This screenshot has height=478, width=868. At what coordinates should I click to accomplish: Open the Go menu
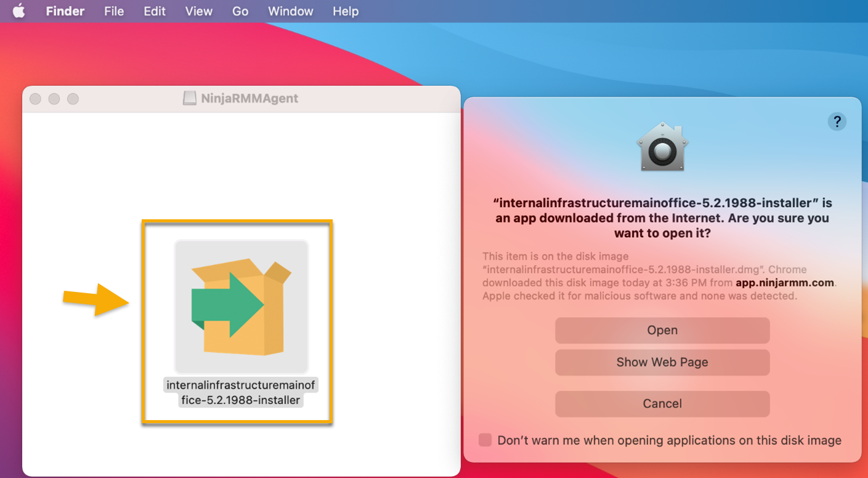240,10
